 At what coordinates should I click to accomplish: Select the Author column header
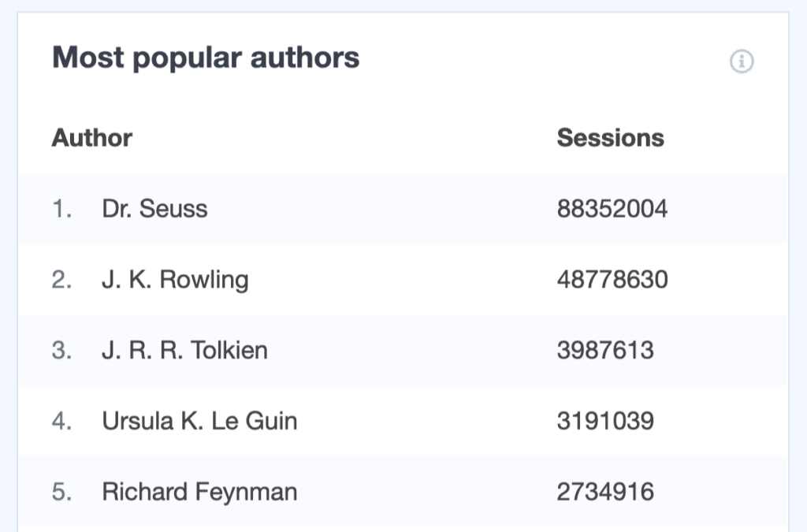(91, 137)
